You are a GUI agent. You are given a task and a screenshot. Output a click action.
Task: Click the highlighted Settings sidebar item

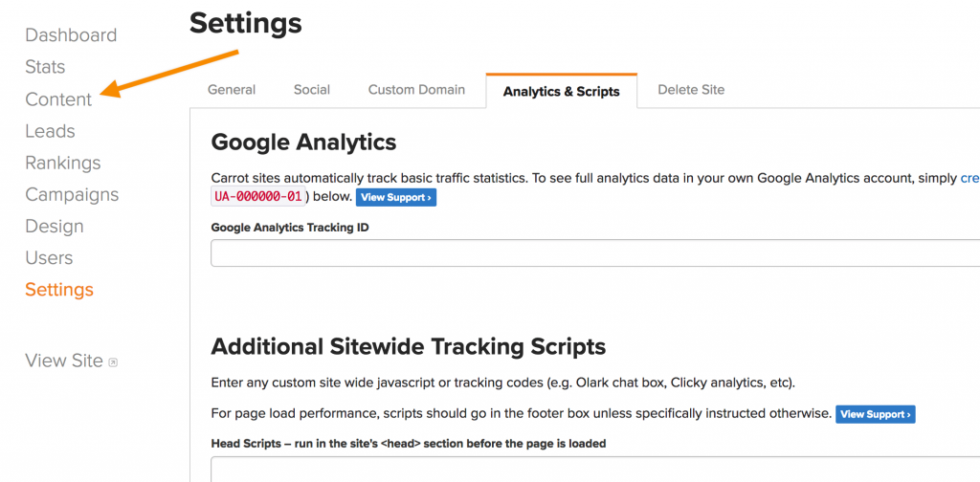(x=59, y=290)
